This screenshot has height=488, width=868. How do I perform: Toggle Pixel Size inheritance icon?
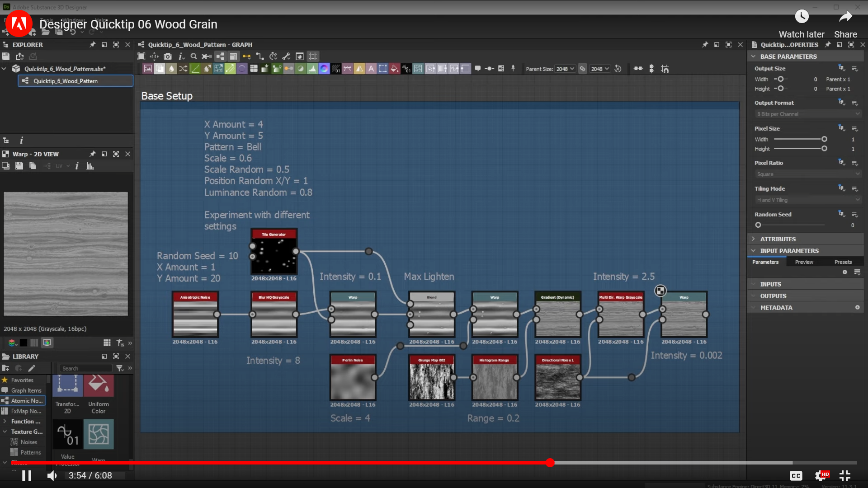841,128
